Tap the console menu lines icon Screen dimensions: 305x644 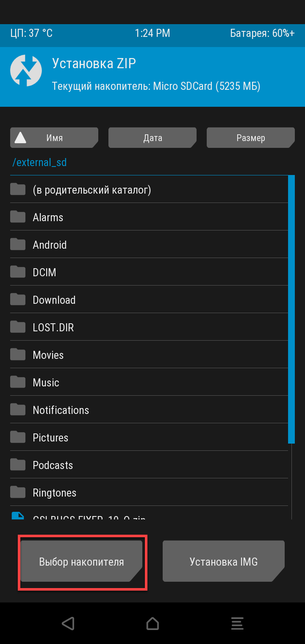click(237, 623)
